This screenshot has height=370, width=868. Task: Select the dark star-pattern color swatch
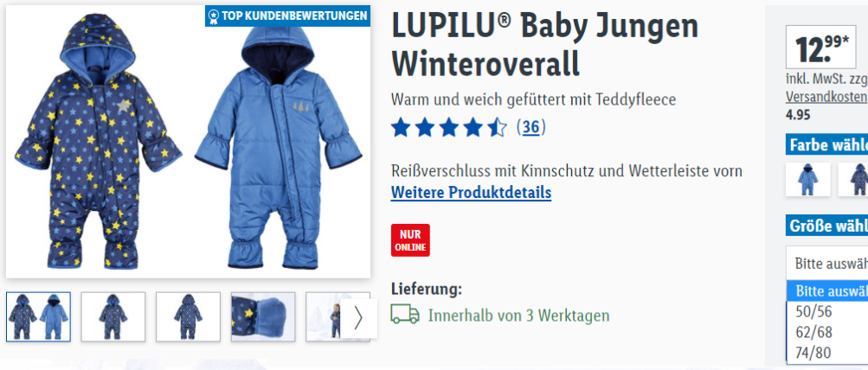853,179
